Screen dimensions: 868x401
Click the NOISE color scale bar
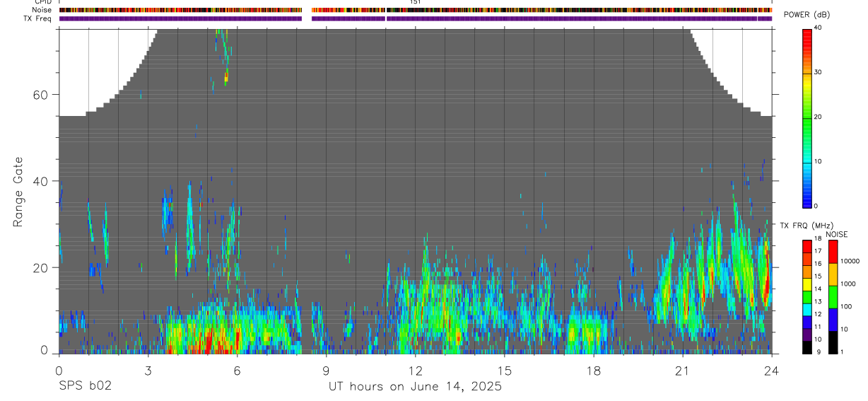[x=832, y=296]
